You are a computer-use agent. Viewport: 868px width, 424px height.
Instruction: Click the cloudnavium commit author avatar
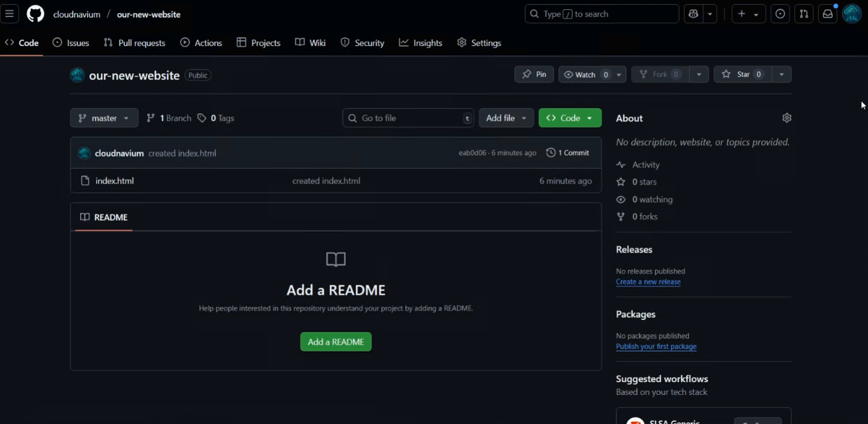pos(84,153)
